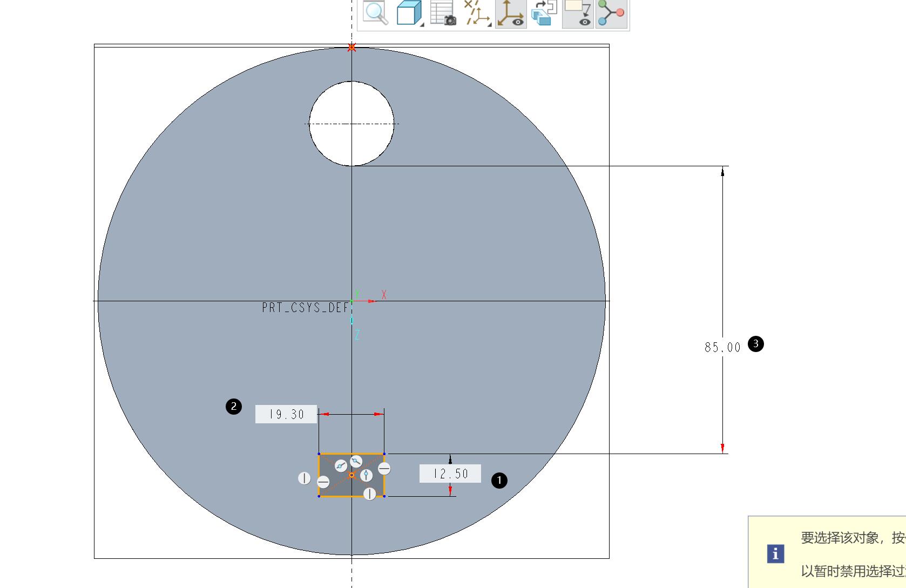
Task: Click vertical midpoint constraint icon inside rectangle
Action: [366, 475]
